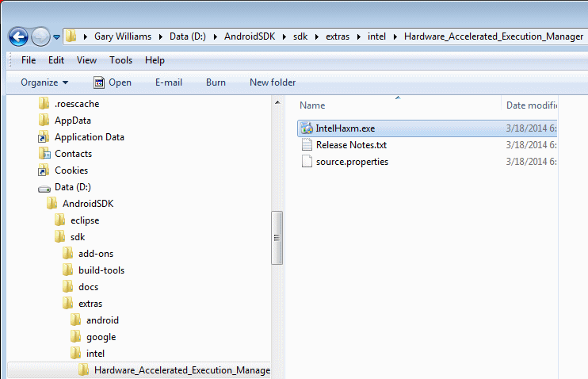The width and height of the screenshot is (588, 379).
Task: Click the Release Notes.txt document icon
Action: [x=307, y=145]
